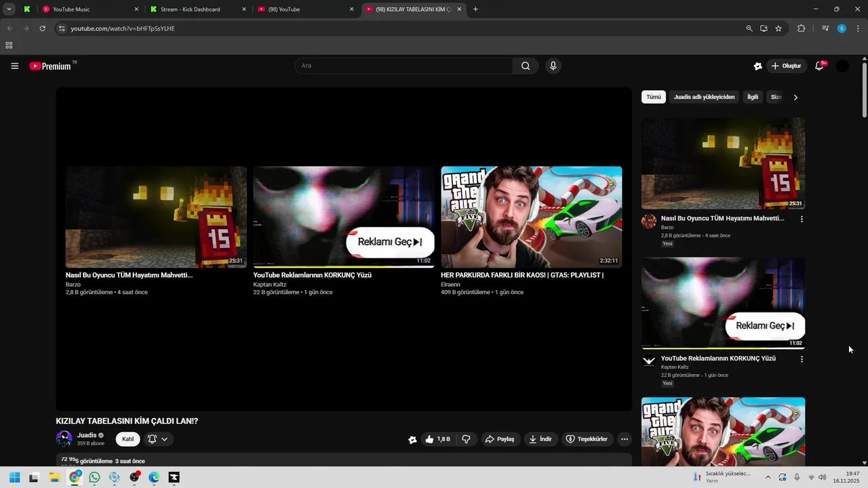
Task: Open the YouTube account avatar menu
Action: coord(842,66)
